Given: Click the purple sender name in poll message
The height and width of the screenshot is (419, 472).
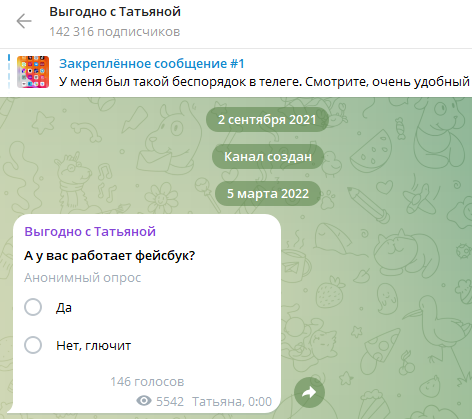Looking at the screenshot, I should (x=90, y=231).
